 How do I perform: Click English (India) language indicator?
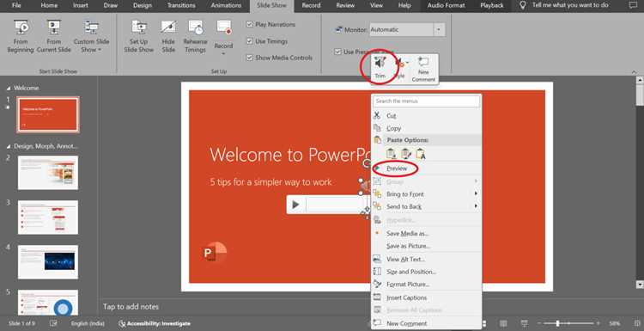(x=88, y=323)
